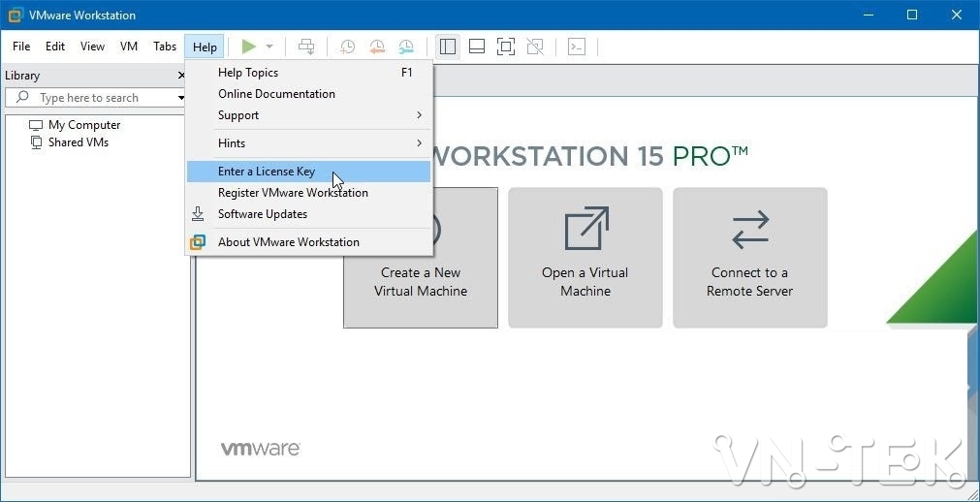The width and height of the screenshot is (980, 502).
Task: Choose Register VMware Workstation
Action: point(309,193)
